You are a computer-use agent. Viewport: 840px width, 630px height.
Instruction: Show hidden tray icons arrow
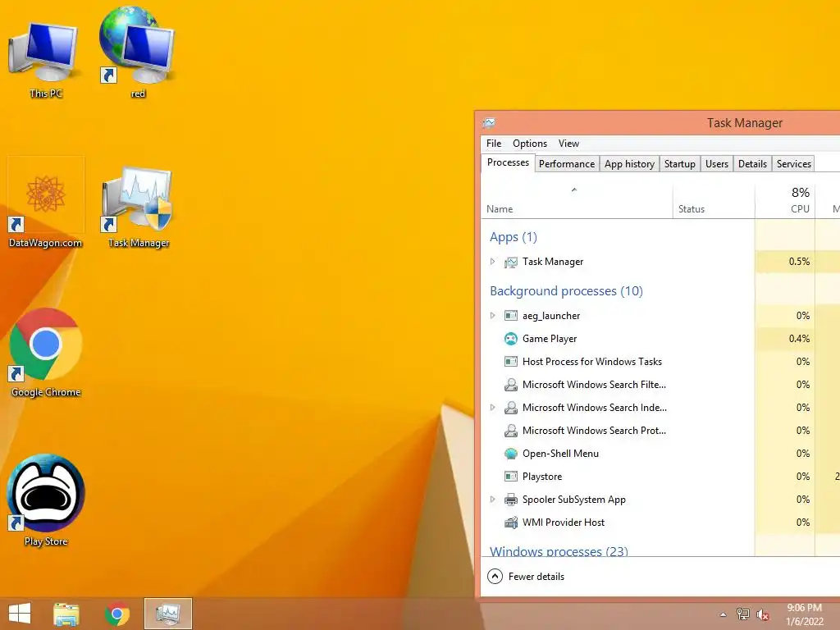(x=723, y=614)
